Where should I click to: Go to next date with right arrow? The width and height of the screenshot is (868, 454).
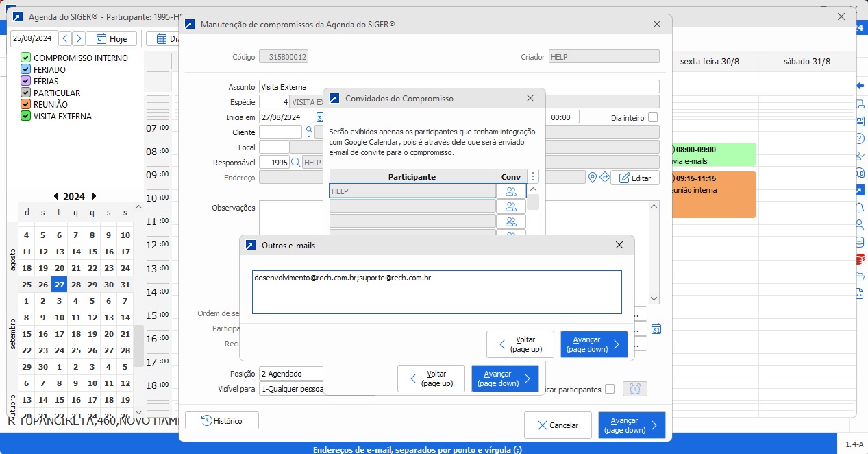(79, 38)
